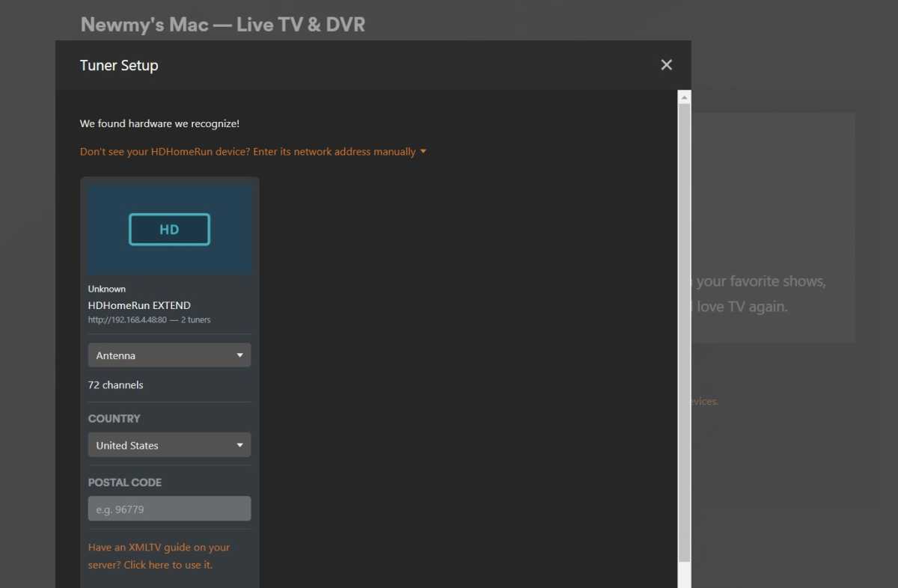Expand the manual network address link
The height and width of the screenshot is (588, 898).
point(253,151)
